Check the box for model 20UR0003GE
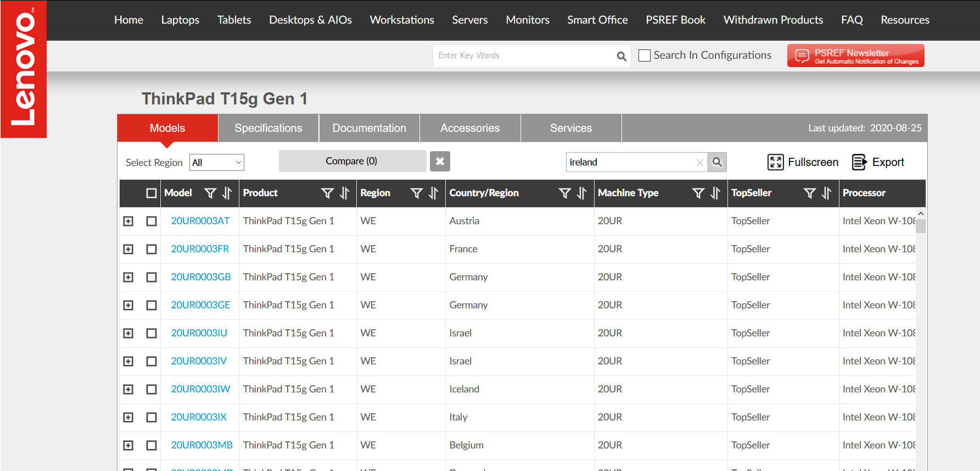 pos(152,305)
